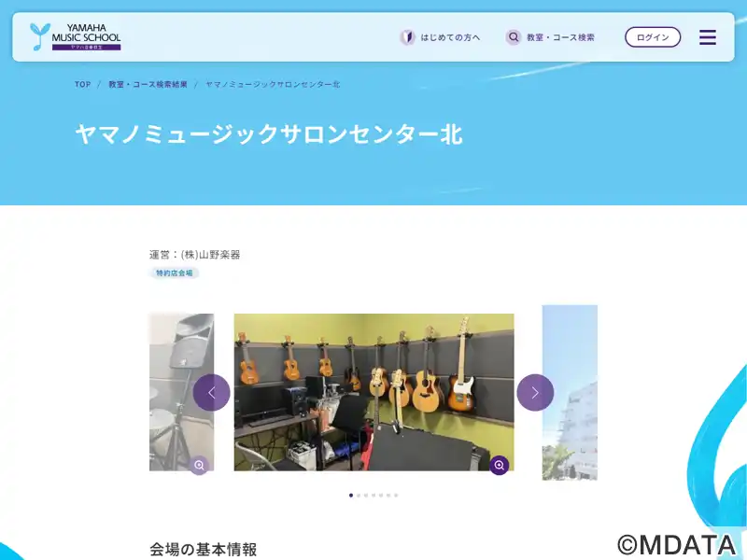Click the beginner mark icon beside はじめての方へ
The height and width of the screenshot is (560, 747).
407,37
